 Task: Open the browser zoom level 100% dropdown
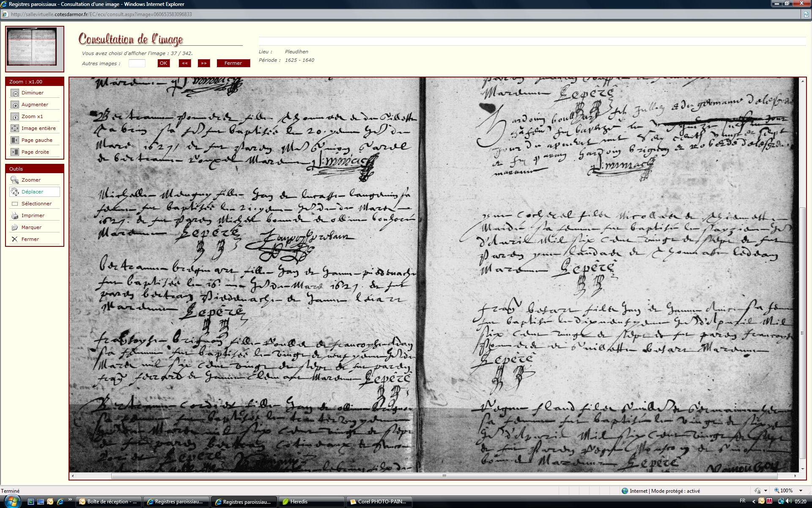click(800, 491)
